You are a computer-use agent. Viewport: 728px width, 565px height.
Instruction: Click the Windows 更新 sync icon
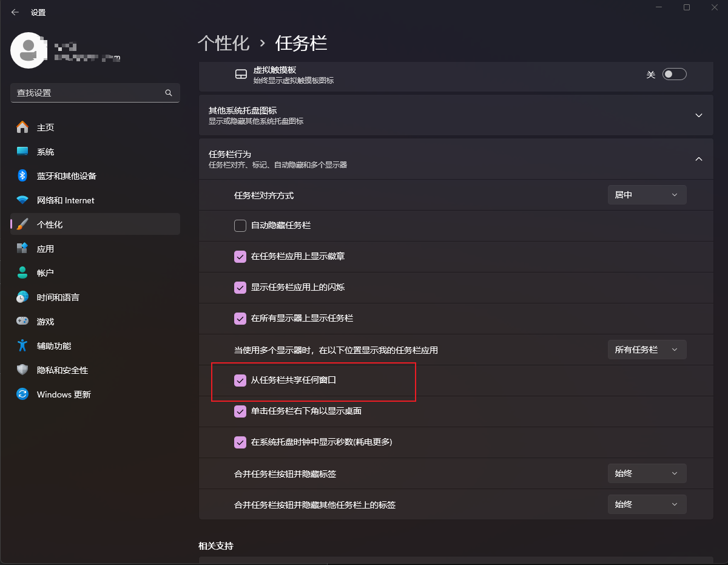click(22, 394)
